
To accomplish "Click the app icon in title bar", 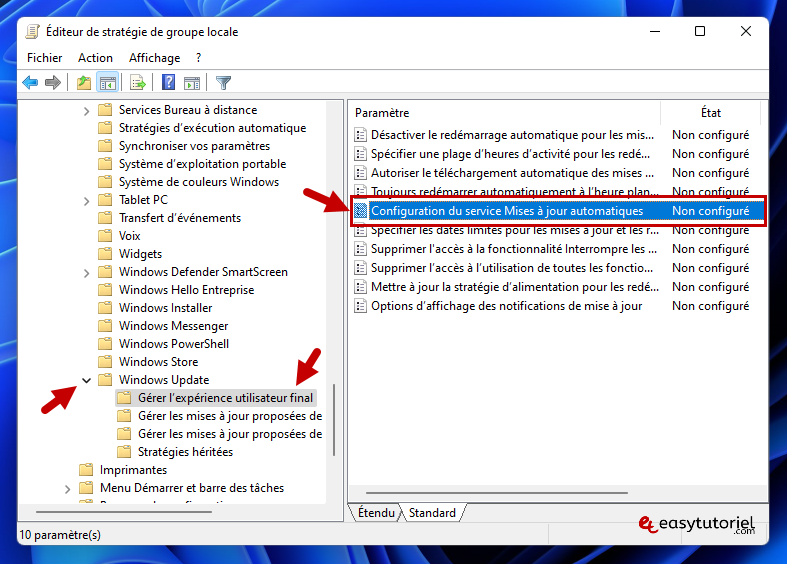I will point(33,32).
